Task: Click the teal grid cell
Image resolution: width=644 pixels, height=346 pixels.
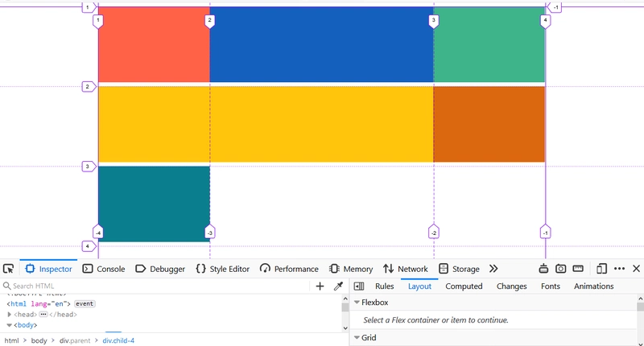Action: tap(154, 204)
